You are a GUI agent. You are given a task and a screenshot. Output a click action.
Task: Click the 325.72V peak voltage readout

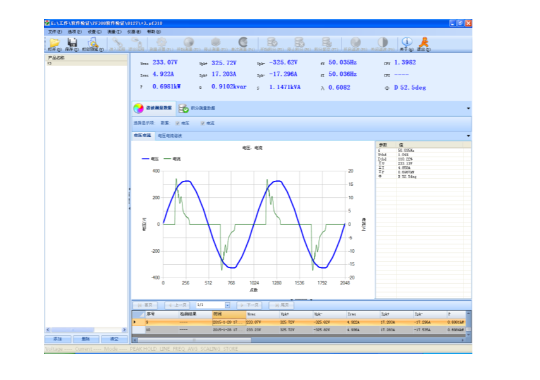click(224, 63)
